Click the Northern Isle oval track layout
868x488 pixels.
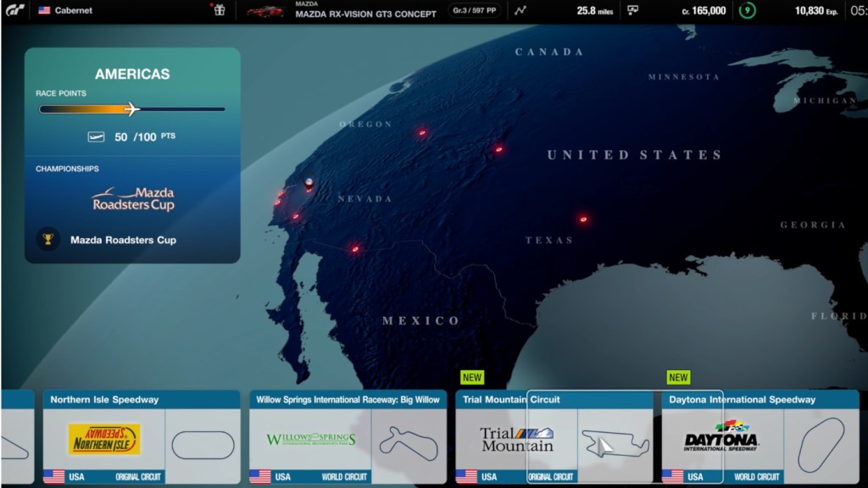[203, 445]
